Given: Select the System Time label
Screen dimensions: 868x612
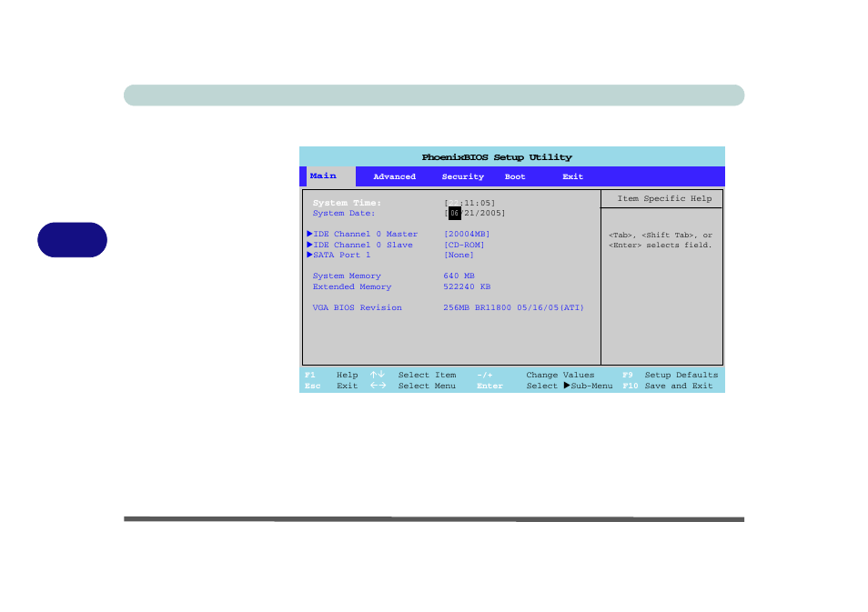Looking at the screenshot, I should pyautogui.click(x=347, y=203).
